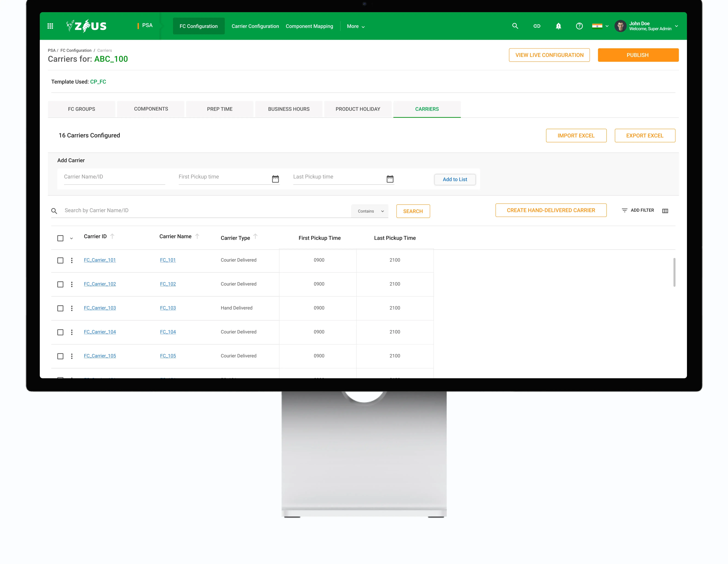Viewport: 728px width, 564px height.
Task: Click the CP_FC template link
Action: [98, 82]
